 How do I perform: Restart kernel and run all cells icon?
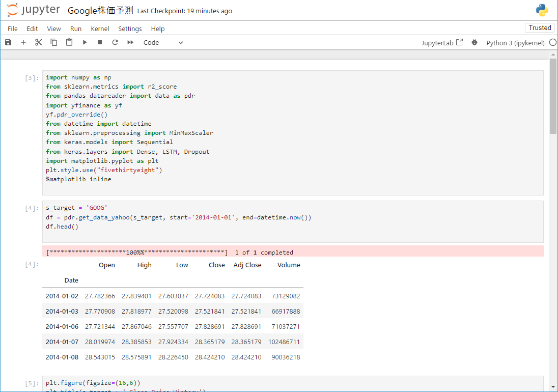130,42
